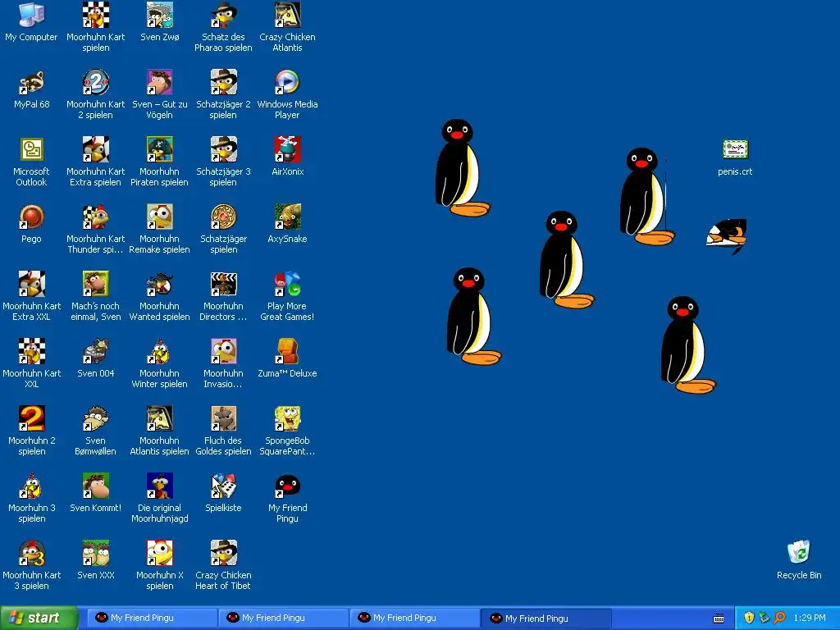Image resolution: width=840 pixels, height=630 pixels.
Task: Select the AirXonix game icon
Action: (288, 149)
